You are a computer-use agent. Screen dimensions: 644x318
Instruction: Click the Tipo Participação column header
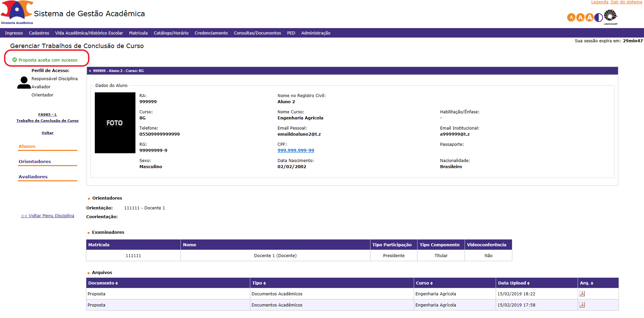click(x=394, y=245)
